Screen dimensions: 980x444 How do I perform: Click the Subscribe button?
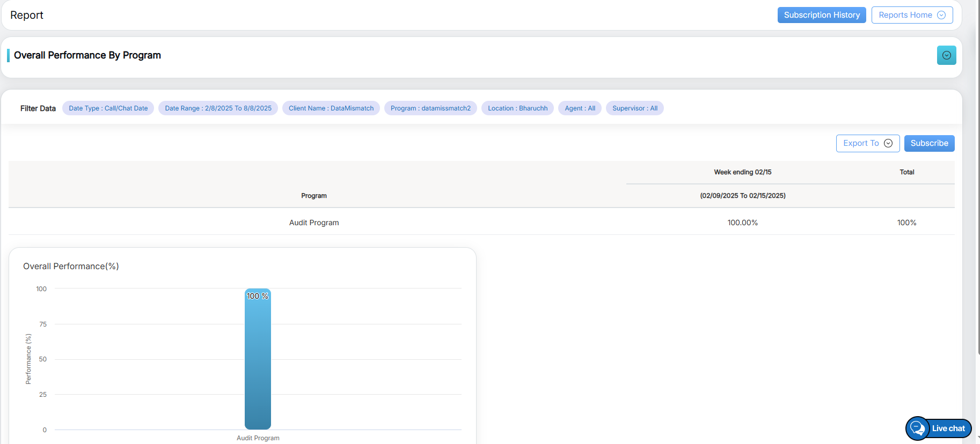point(929,143)
